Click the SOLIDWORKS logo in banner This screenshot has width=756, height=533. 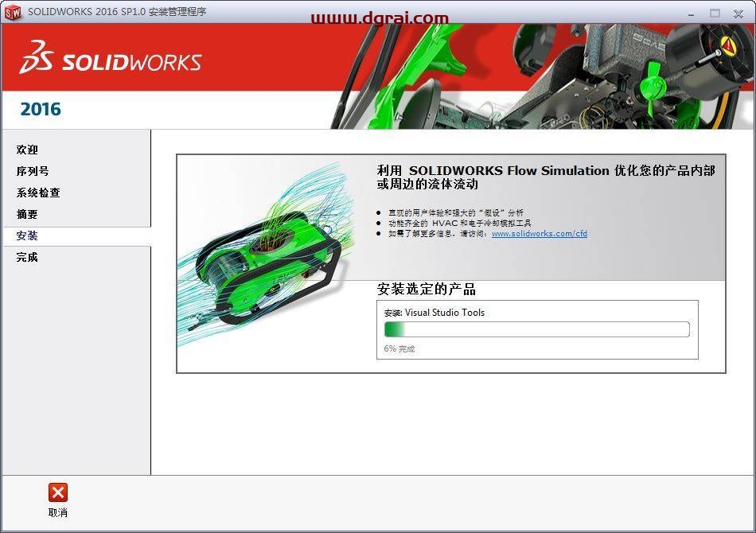pos(111,58)
